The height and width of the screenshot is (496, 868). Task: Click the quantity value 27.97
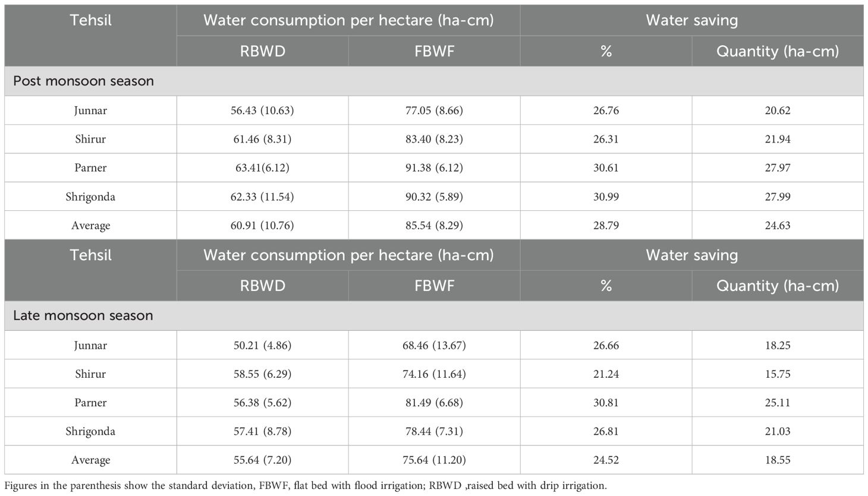tap(778, 168)
